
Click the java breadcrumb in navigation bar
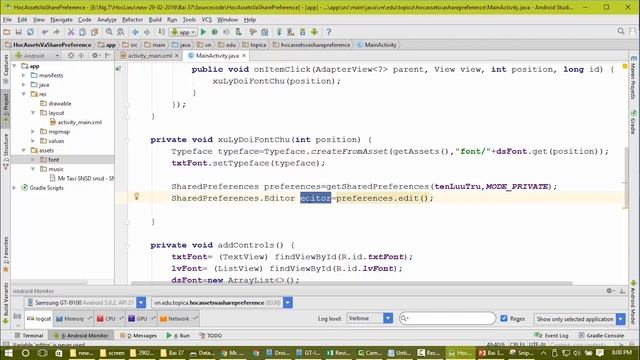(x=182, y=45)
